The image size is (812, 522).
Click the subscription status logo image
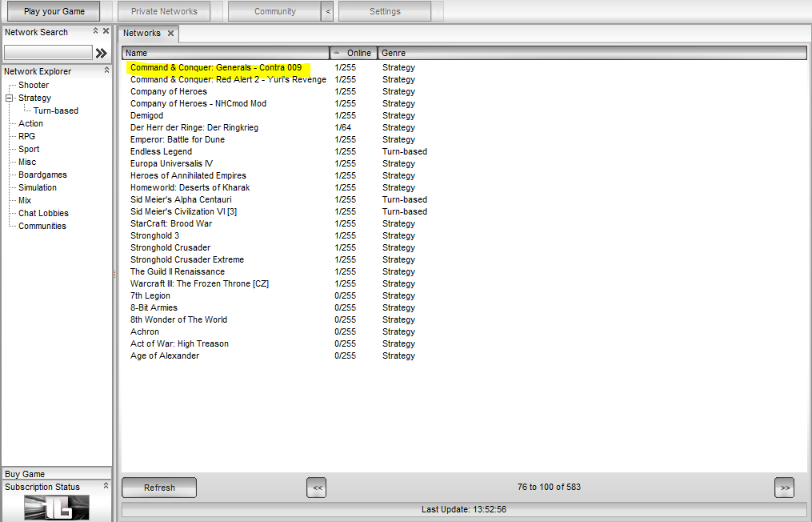click(57, 508)
